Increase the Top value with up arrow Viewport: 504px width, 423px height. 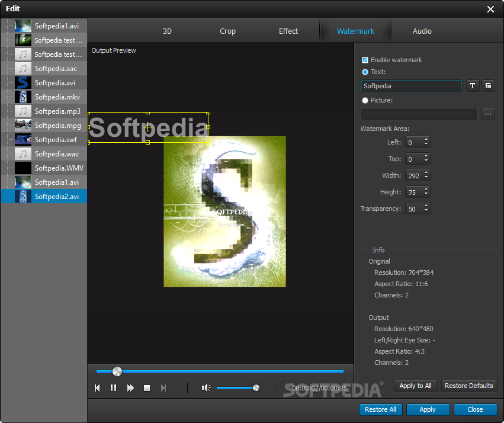pos(426,156)
